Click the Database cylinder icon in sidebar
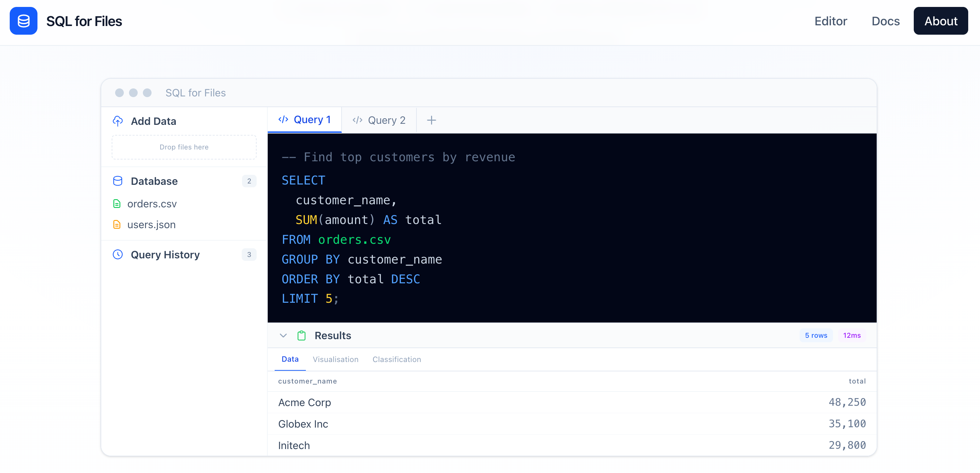This screenshot has width=980, height=473. pyautogui.click(x=118, y=181)
